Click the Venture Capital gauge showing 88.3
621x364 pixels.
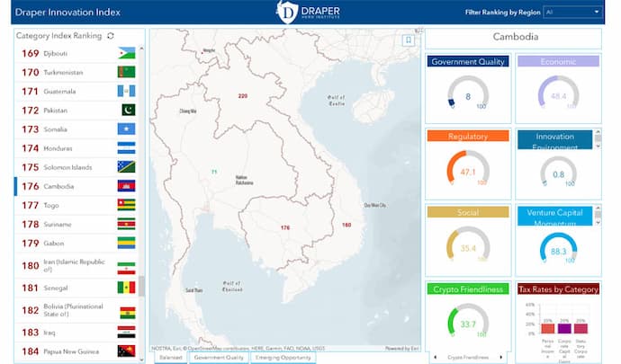click(558, 248)
